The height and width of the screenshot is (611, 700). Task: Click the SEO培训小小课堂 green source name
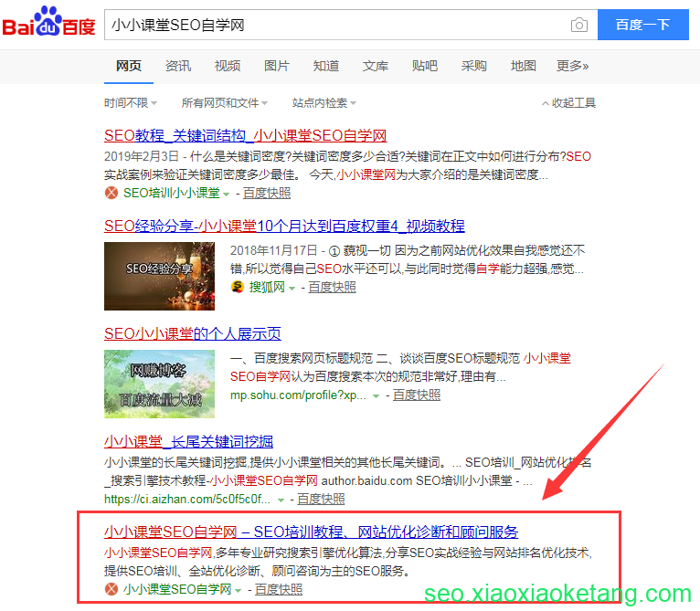pos(172,194)
